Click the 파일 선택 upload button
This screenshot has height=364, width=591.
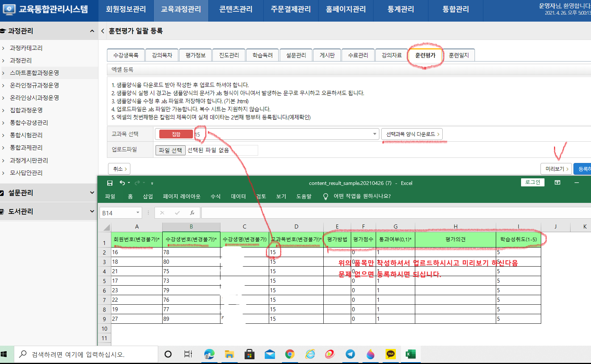[x=170, y=150]
